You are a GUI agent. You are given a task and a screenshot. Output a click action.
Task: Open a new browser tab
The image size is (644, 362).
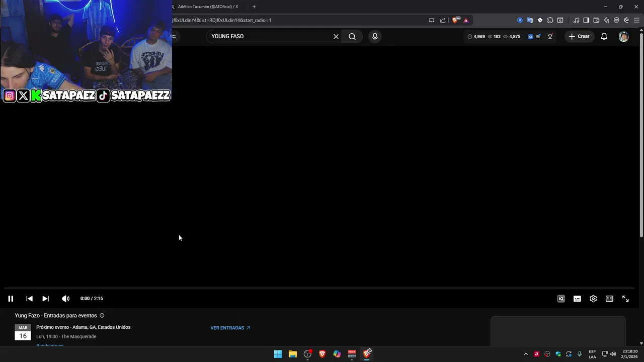254,7
